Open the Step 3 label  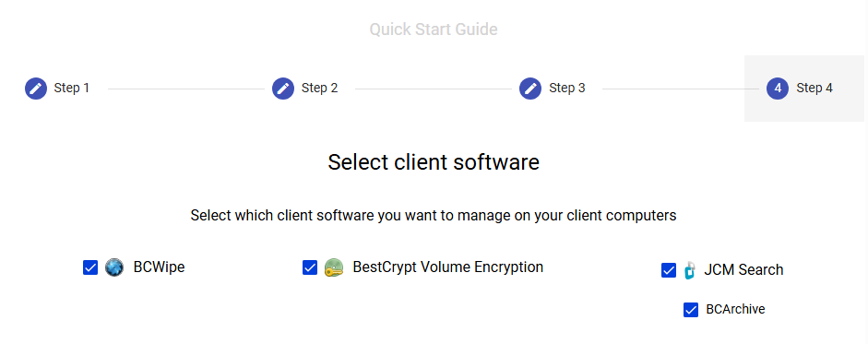(x=567, y=88)
